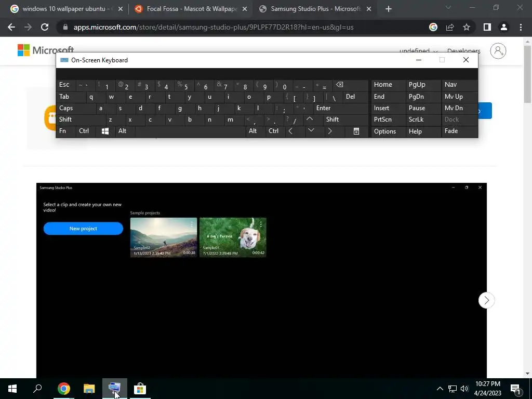Image resolution: width=532 pixels, height=399 pixels.
Task: Click the right arrow key on keyboard
Action: tap(329, 131)
